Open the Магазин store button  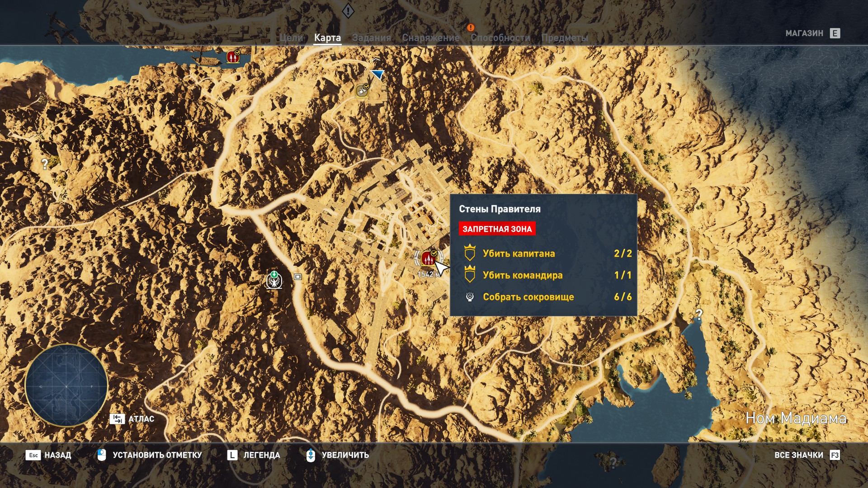pyautogui.click(x=835, y=33)
